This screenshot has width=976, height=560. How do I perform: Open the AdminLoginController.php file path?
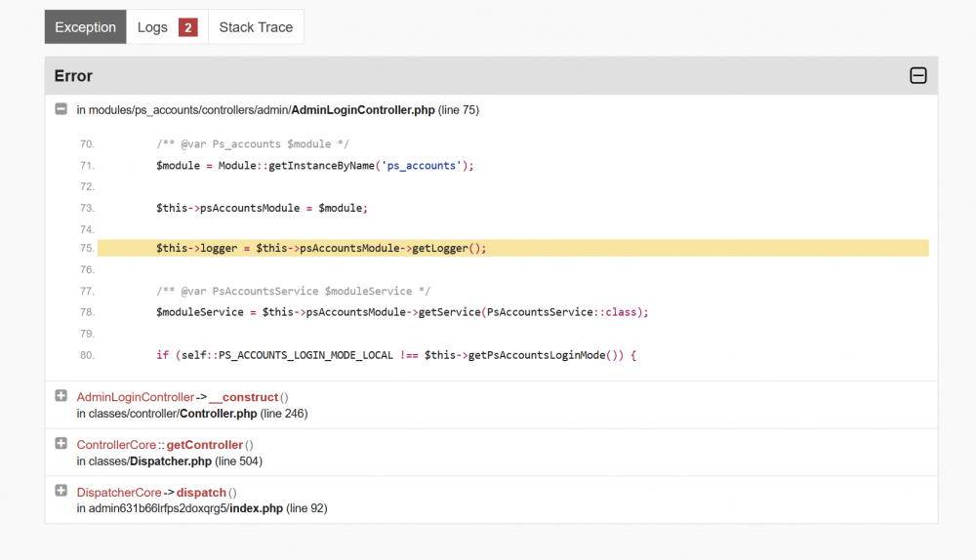point(362,110)
